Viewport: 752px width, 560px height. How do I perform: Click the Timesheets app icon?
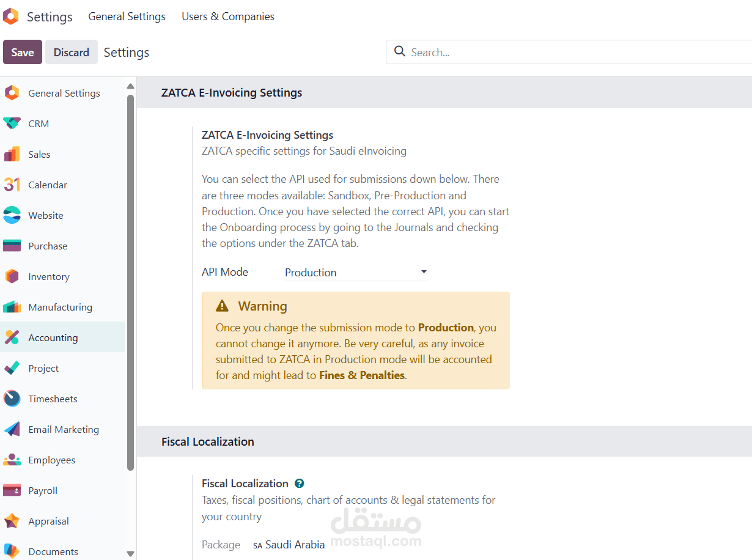[x=12, y=399]
